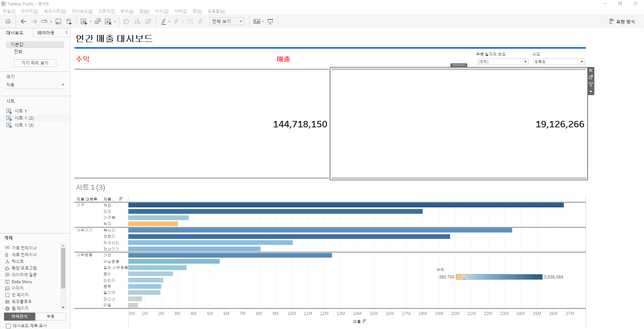The height and width of the screenshot is (329, 644).
Task: Select the 부동 floating option
Action: tap(51, 316)
